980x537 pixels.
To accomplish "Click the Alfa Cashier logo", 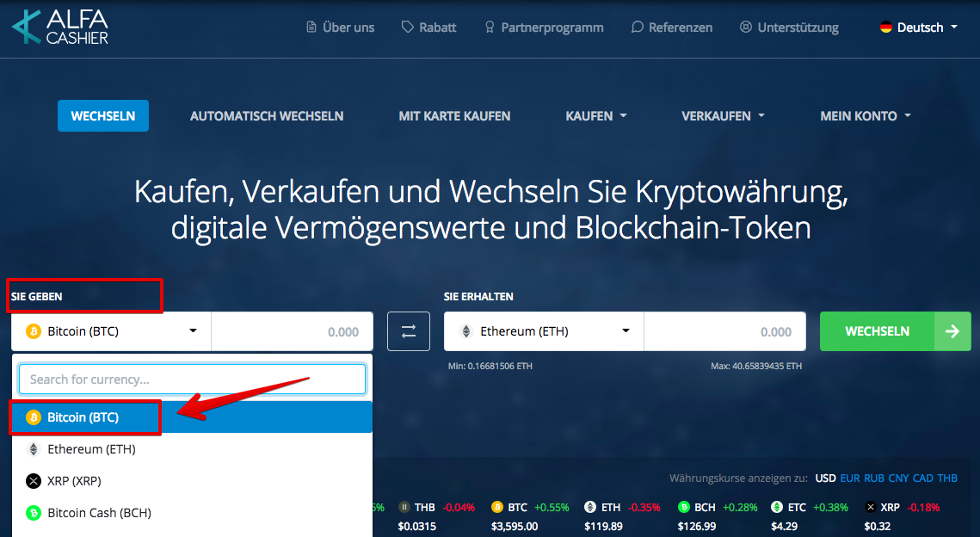I will [x=60, y=28].
